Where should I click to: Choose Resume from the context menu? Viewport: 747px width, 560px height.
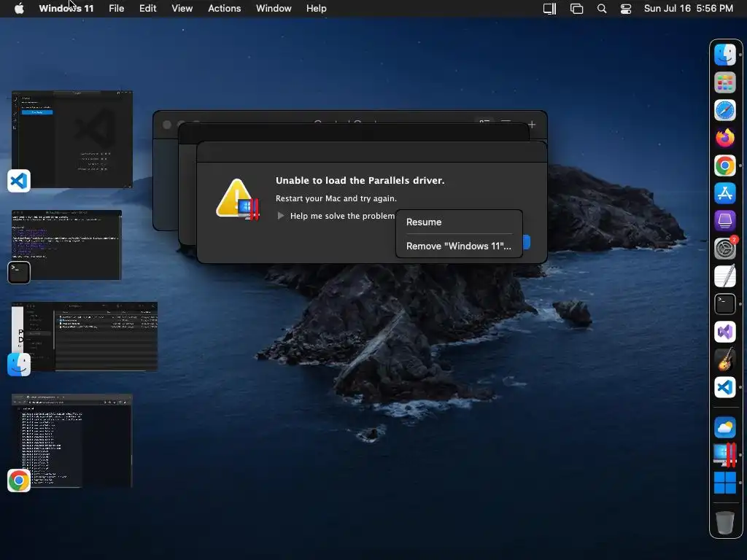click(x=460, y=222)
